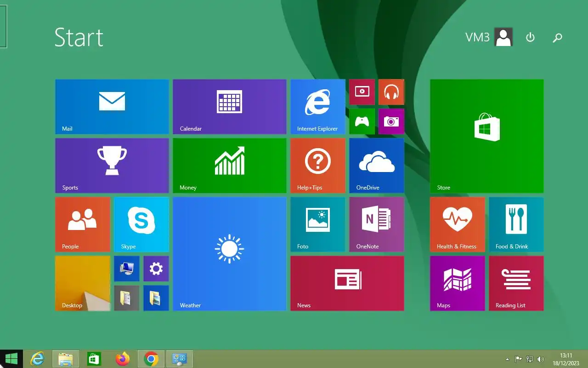Open the OneDrive tile

point(377,166)
